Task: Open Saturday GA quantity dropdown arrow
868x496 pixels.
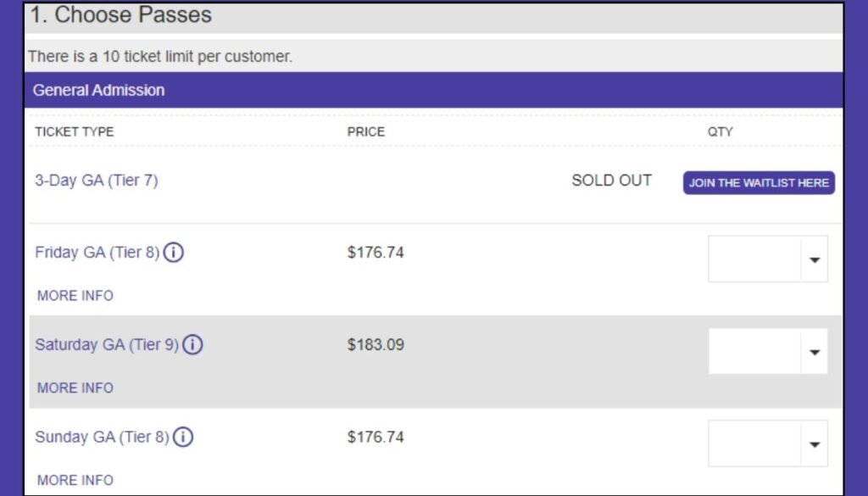Action: coord(815,352)
